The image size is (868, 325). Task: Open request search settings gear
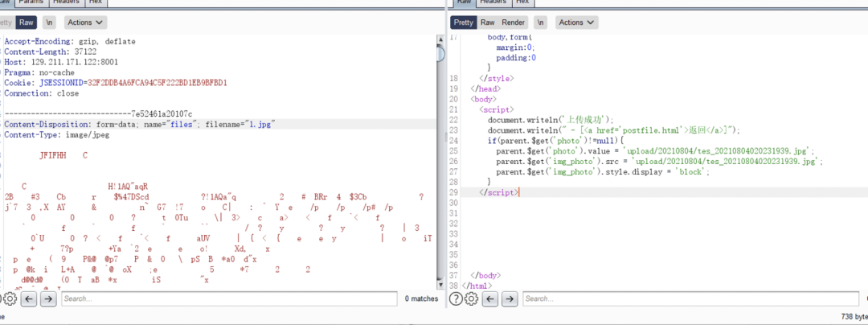pos(10,299)
